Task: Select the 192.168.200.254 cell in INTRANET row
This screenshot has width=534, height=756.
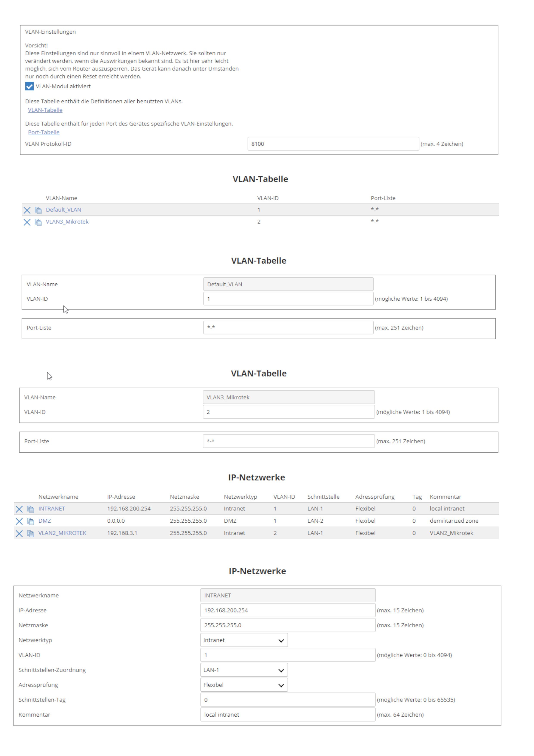Action: pos(129,509)
